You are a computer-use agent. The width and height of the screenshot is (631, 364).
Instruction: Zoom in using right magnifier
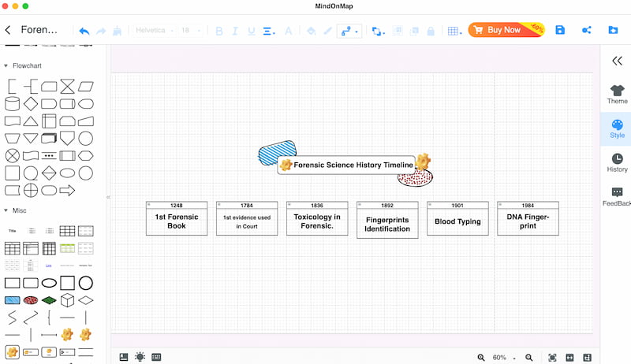coord(528,357)
